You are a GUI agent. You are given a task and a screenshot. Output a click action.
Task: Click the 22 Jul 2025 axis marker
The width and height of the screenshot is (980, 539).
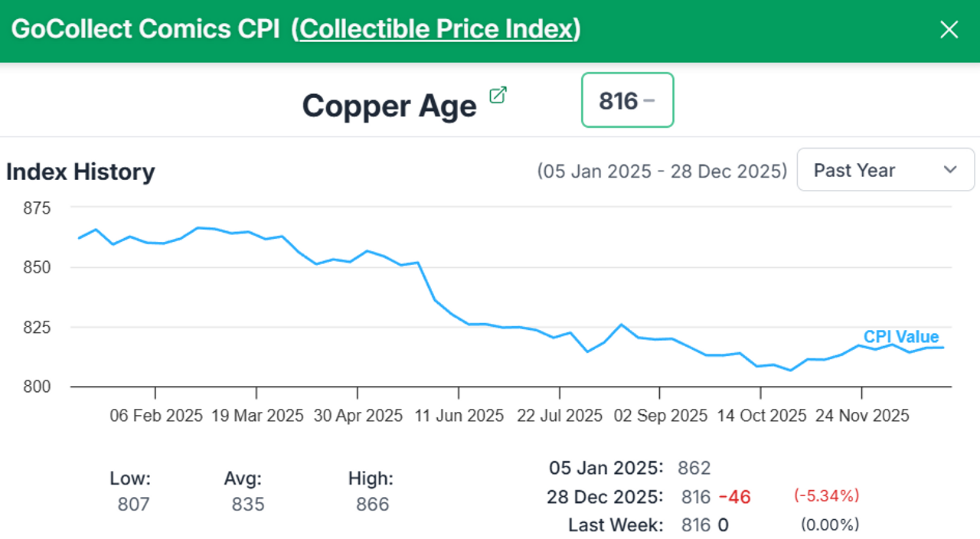coord(559,416)
